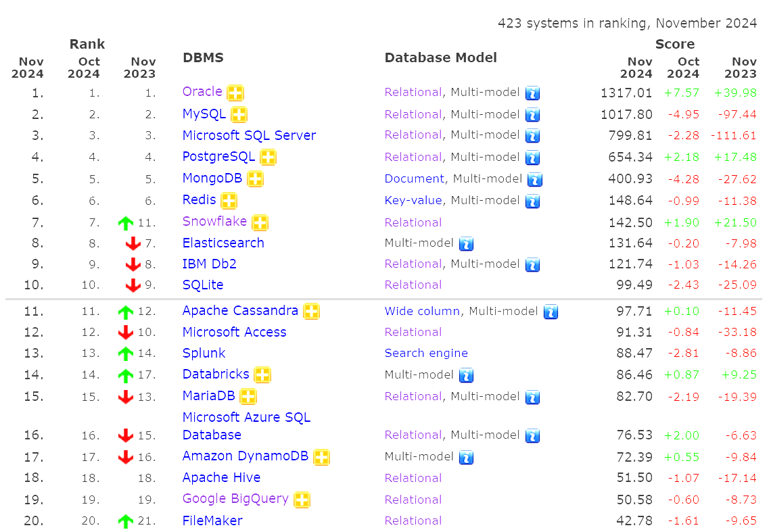Open the Elasticsearch link
The height and width of the screenshot is (532, 771).
(x=223, y=243)
